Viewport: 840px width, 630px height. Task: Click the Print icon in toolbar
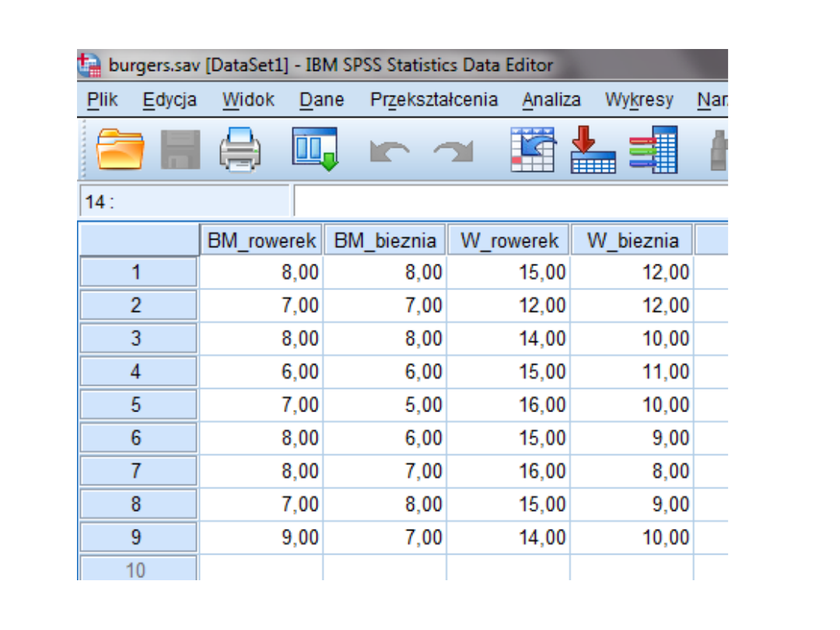click(x=241, y=149)
